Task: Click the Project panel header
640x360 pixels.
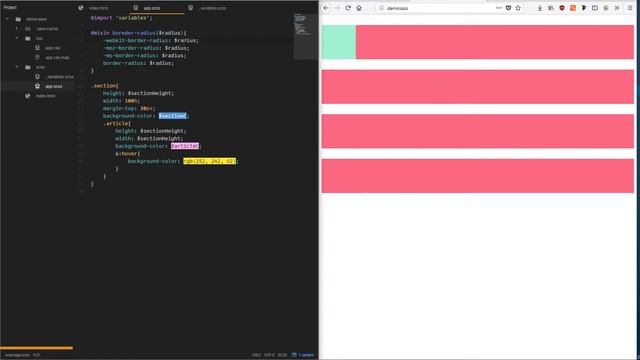Action: pyautogui.click(x=10, y=7)
